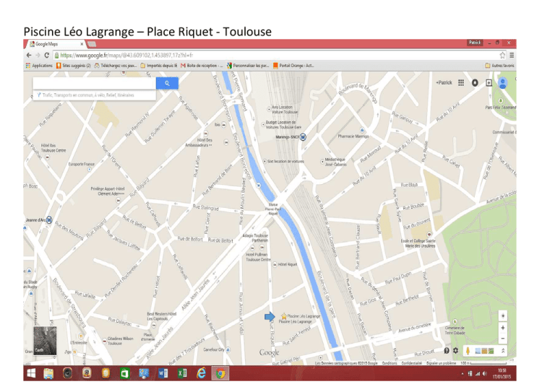The height and width of the screenshot is (392, 555).
Task: Open the Pegman Street View icon
Action: point(468,351)
